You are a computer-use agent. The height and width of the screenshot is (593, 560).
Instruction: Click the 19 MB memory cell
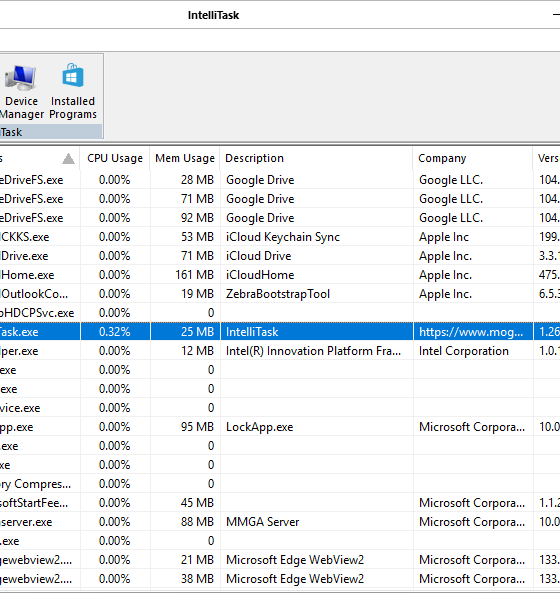(185, 294)
